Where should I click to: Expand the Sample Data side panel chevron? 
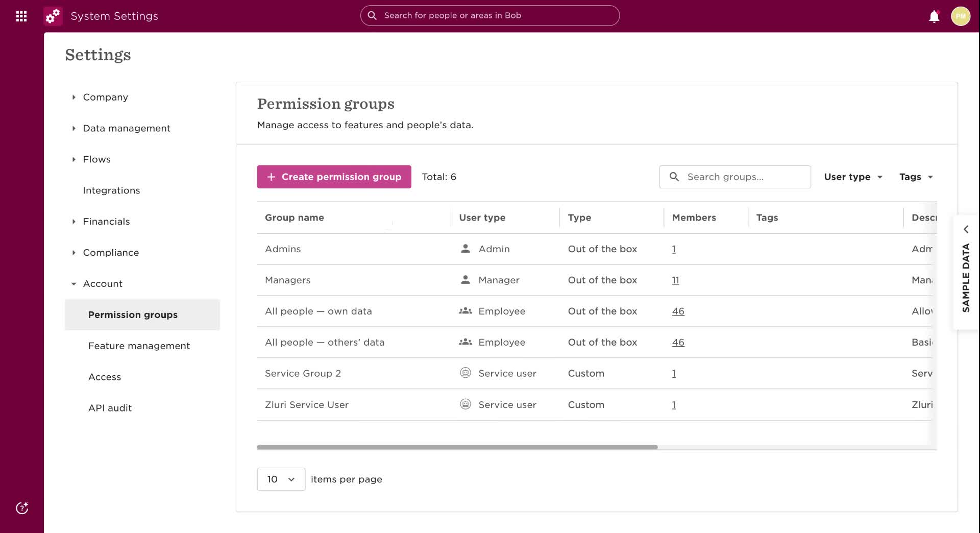coord(966,229)
